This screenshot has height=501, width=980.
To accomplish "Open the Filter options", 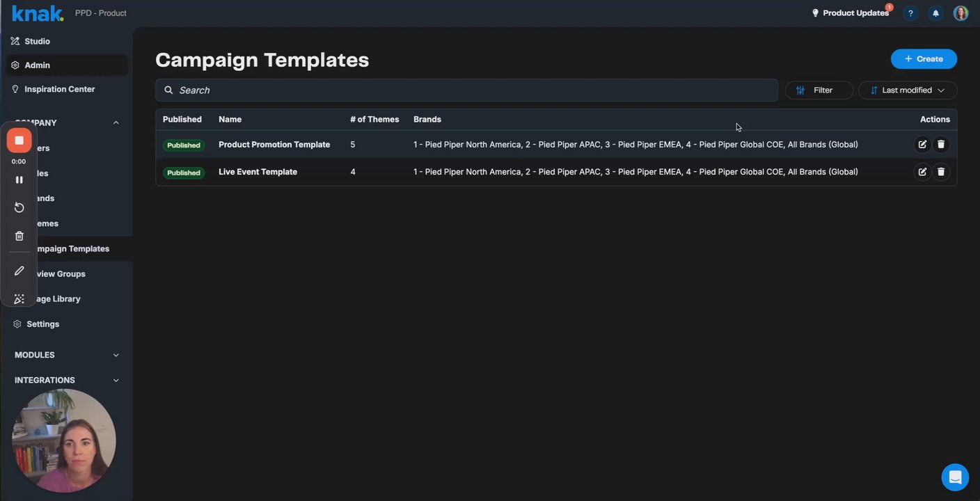I will click(x=819, y=90).
